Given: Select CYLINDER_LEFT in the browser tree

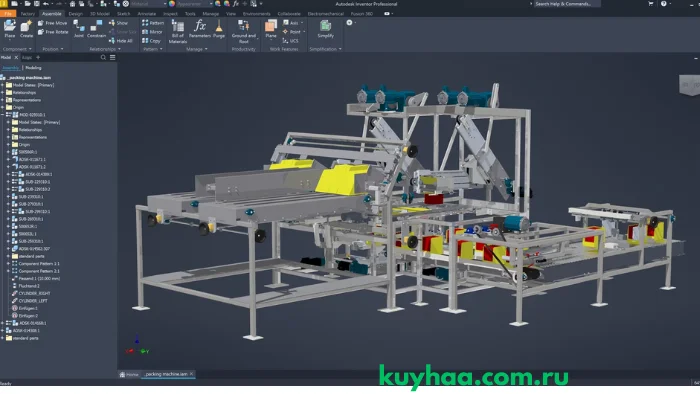Looking at the screenshot, I should pyautogui.click(x=33, y=301).
